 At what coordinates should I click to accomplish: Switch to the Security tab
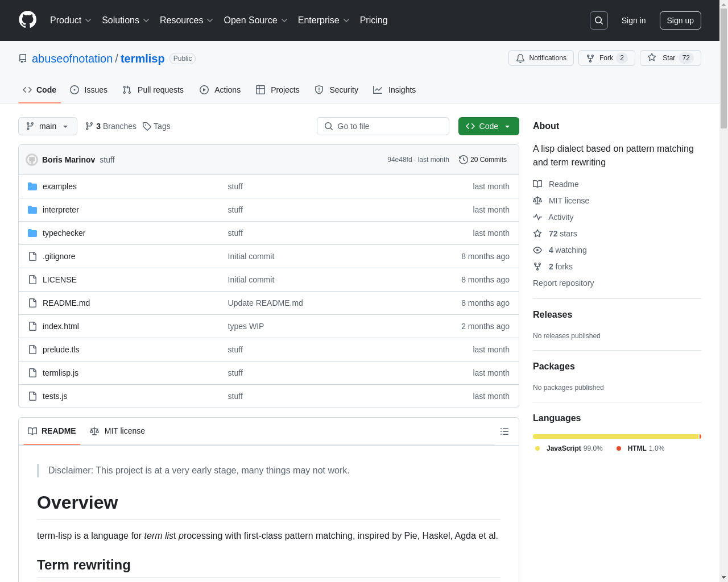pyautogui.click(x=337, y=90)
